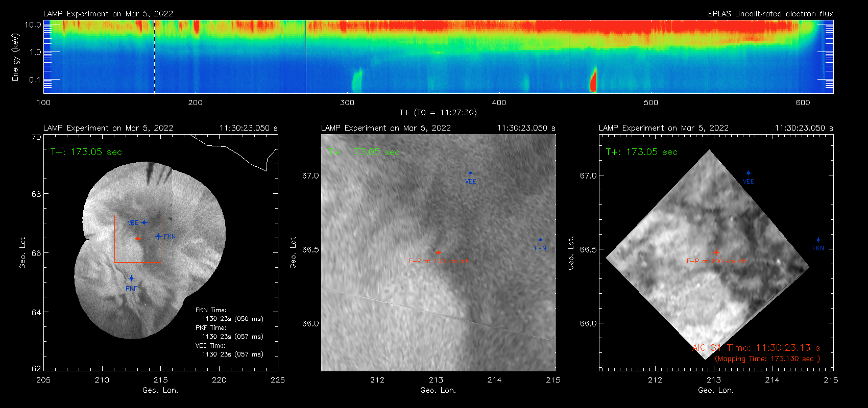The image size is (868, 408).
Task: Click the '212' longitude tick under the middle panel
Action: (377, 380)
